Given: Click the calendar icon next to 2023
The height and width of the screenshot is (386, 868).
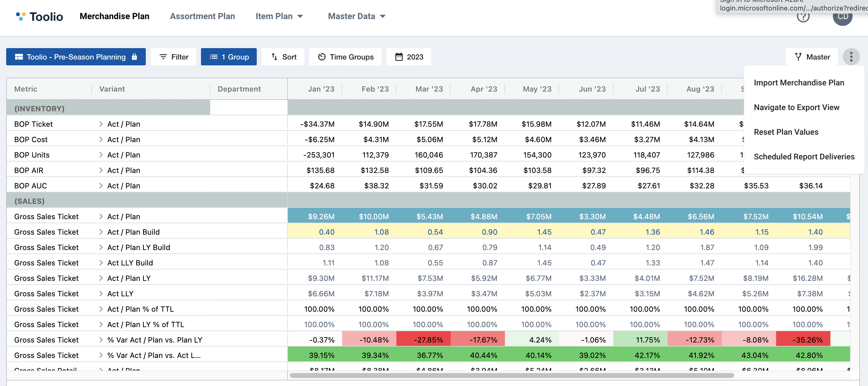Looking at the screenshot, I should (399, 57).
